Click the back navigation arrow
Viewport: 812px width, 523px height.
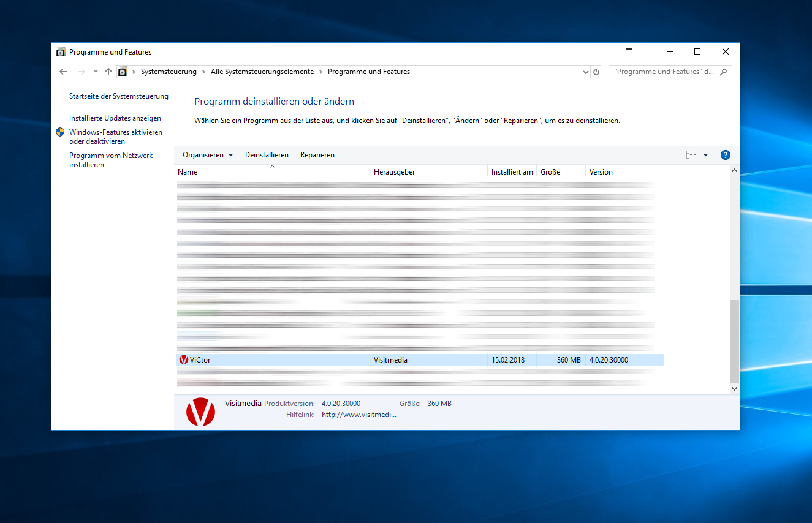(x=63, y=72)
